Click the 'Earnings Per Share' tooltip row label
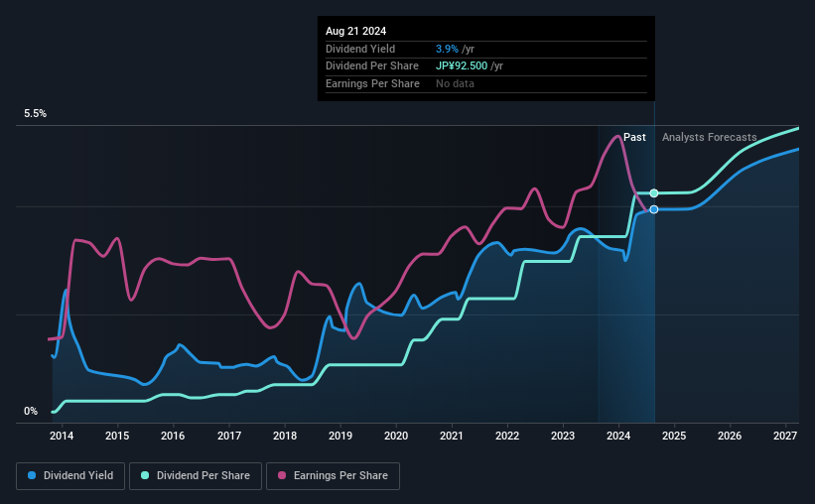815x504 pixels. 372,83
